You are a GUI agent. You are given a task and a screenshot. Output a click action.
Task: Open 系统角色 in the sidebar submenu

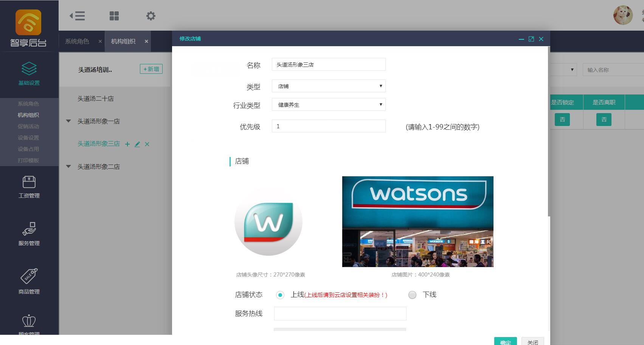point(28,104)
